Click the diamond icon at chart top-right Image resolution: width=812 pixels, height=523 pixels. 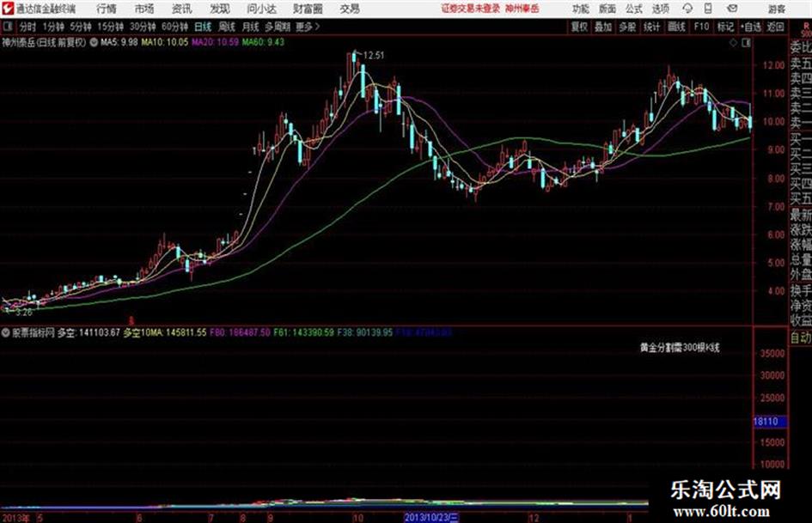coord(733,43)
